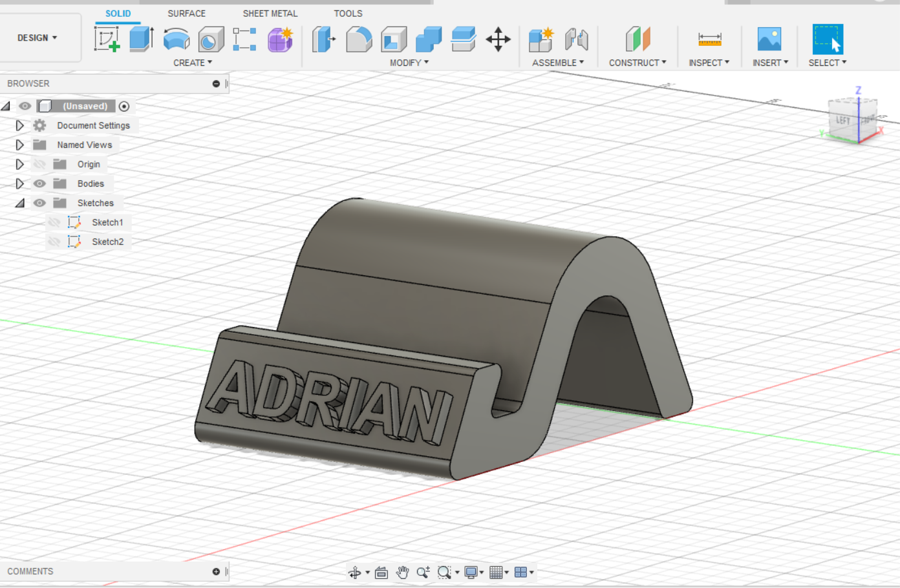The image size is (900, 588).
Task: Select the Press Pull tool
Action: pos(324,39)
